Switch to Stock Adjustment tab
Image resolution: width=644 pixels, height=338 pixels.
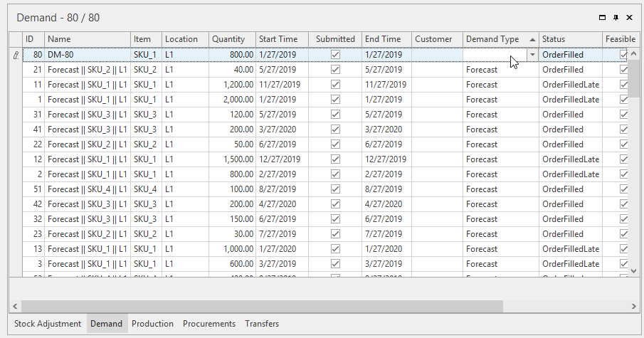pos(48,324)
